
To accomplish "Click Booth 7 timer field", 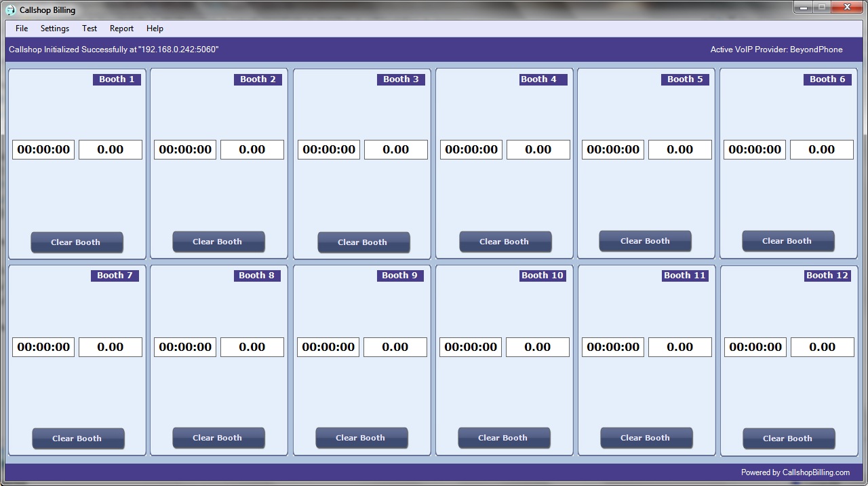I will tap(43, 347).
